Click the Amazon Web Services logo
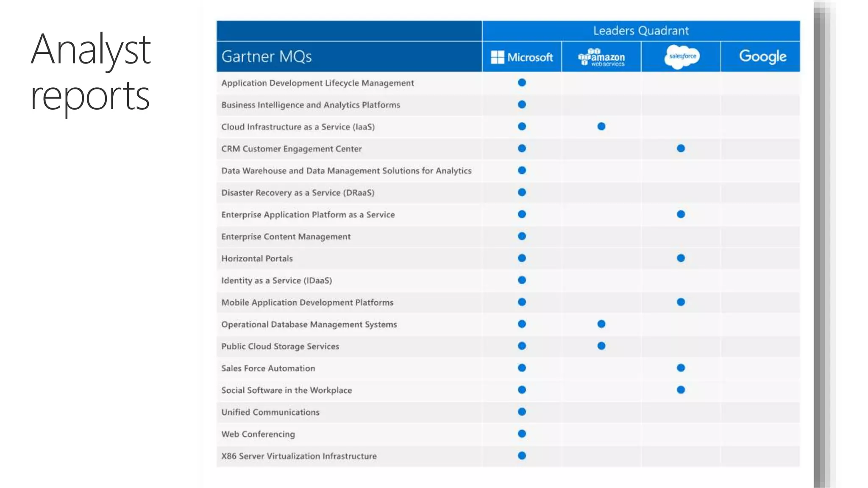 [601, 57]
